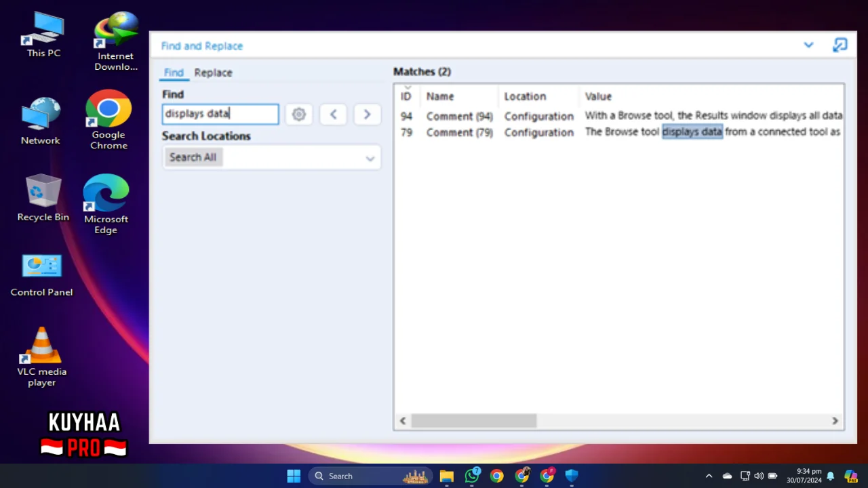Select This PC desktop icon
The height and width of the screenshot is (488, 868).
point(43,35)
